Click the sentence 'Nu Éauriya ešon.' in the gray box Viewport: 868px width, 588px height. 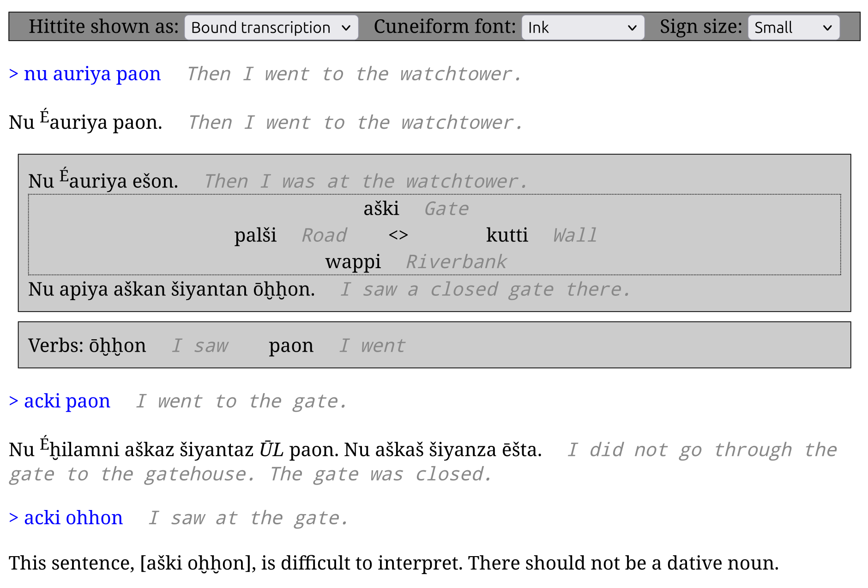click(x=103, y=181)
